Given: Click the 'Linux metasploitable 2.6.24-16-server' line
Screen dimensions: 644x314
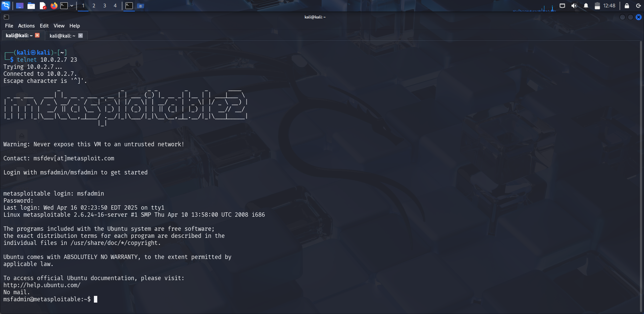Looking at the screenshot, I should pyautogui.click(x=134, y=215).
